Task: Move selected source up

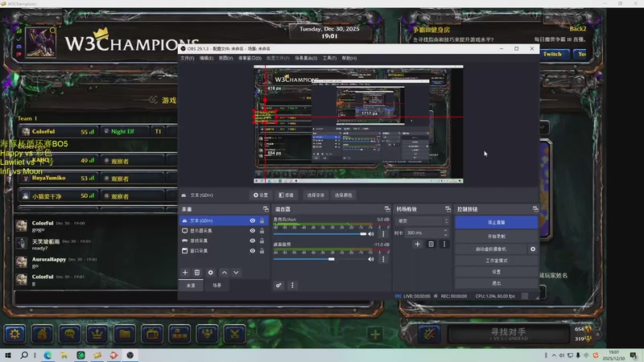Action: coord(225,273)
